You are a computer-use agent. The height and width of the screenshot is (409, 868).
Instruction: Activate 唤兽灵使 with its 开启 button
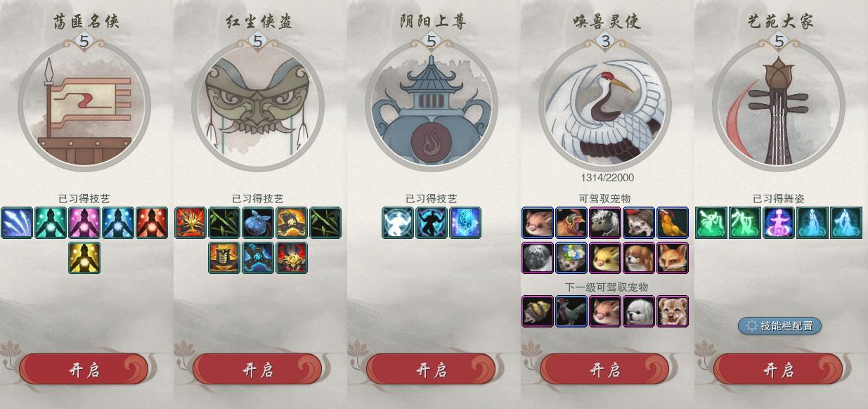click(604, 370)
